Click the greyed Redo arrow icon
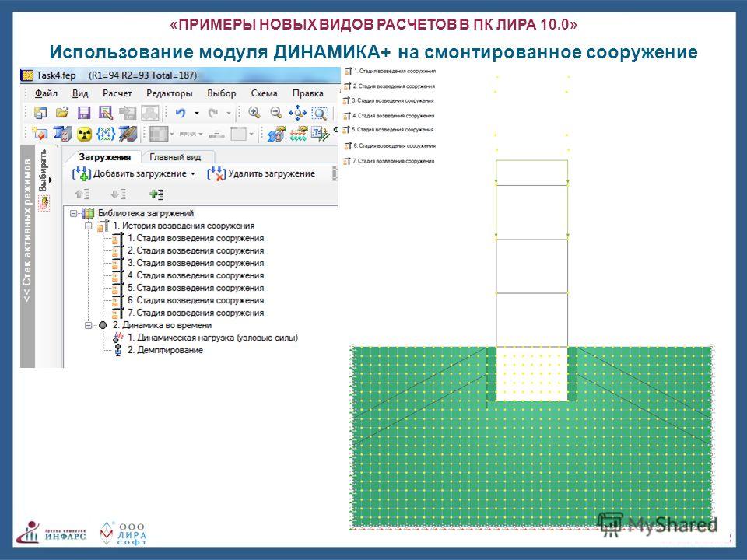The image size is (747, 560). point(213,113)
